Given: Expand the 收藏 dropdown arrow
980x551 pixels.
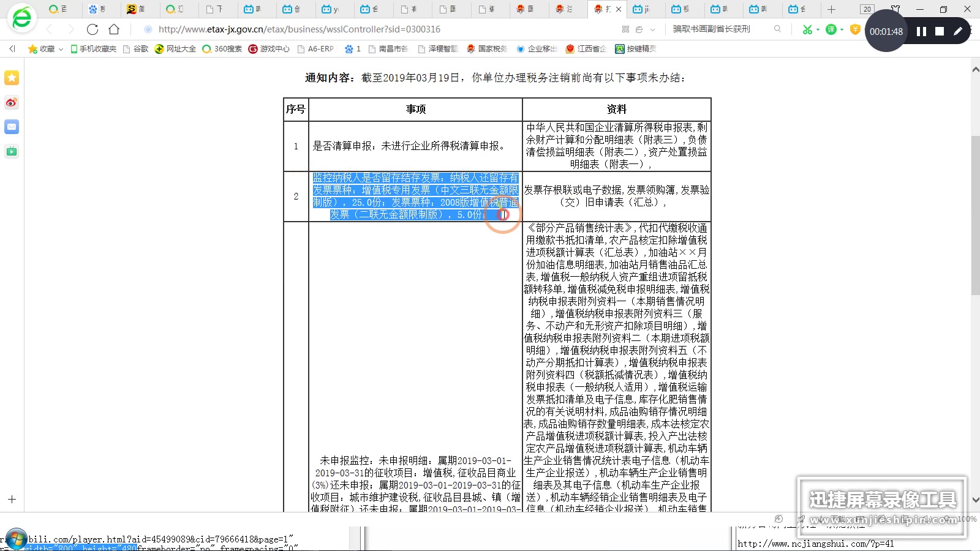Looking at the screenshot, I should (61, 49).
